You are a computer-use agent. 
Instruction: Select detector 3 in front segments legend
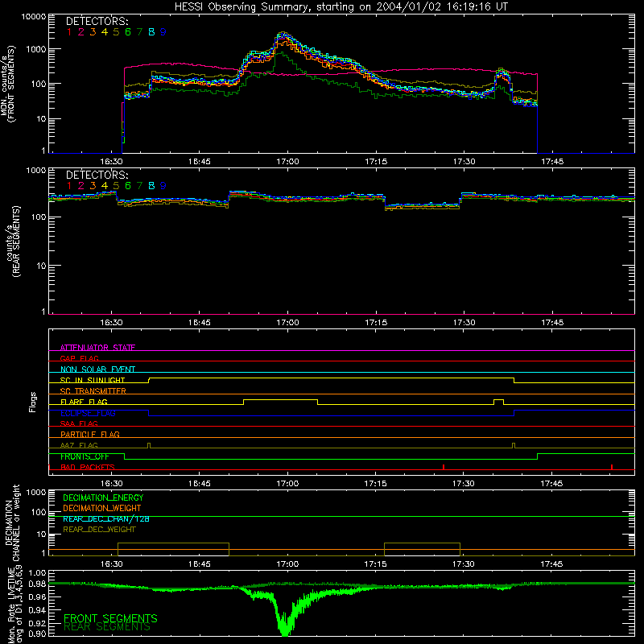click(93, 32)
